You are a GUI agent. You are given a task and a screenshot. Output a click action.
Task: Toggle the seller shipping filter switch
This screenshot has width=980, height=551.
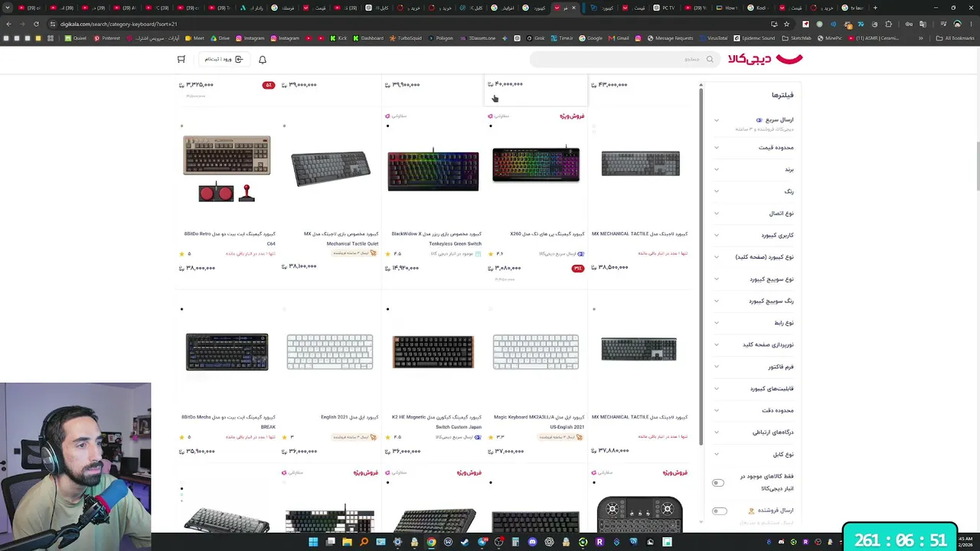coord(720,511)
